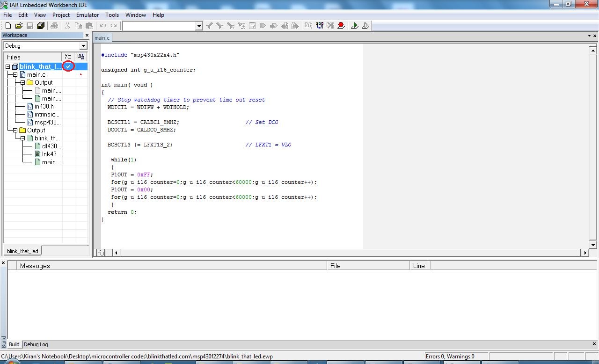Click the Toggle Bookmark icon

tap(263, 26)
